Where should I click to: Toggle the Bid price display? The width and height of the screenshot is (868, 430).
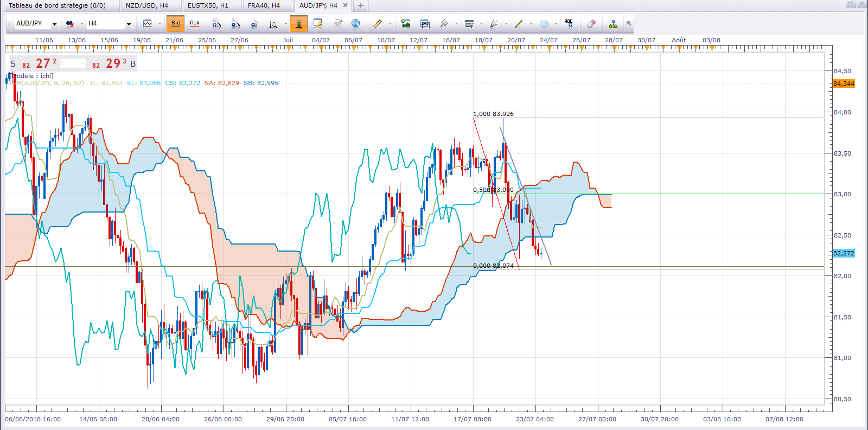[176, 23]
